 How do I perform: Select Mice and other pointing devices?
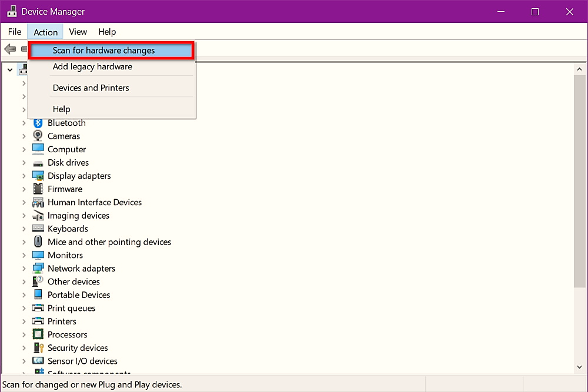click(x=109, y=242)
